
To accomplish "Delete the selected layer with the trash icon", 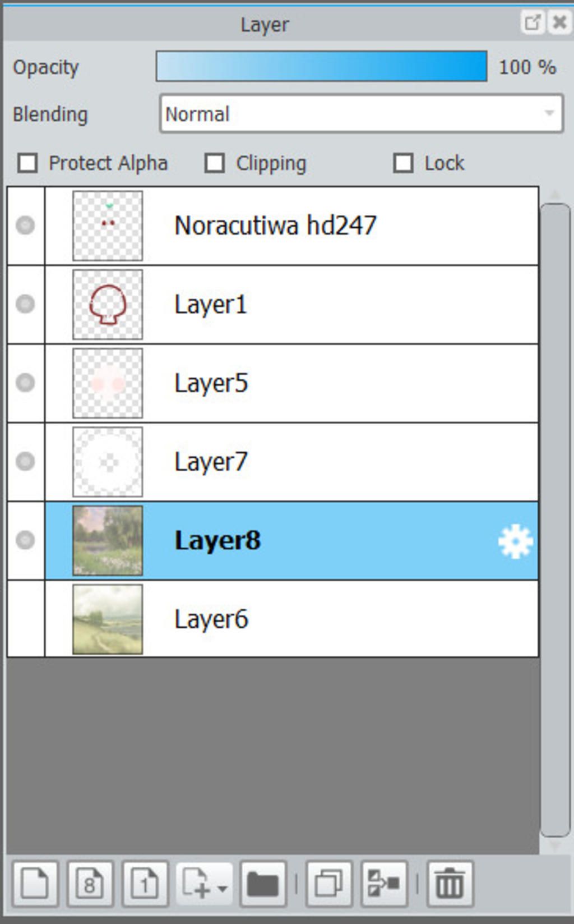I will (x=450, y=884).
